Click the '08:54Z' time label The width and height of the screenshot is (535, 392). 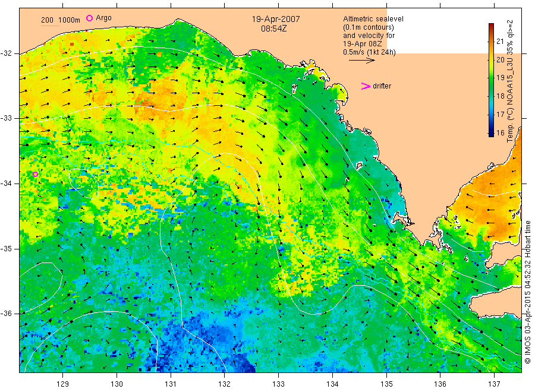(x=273, y=29)
